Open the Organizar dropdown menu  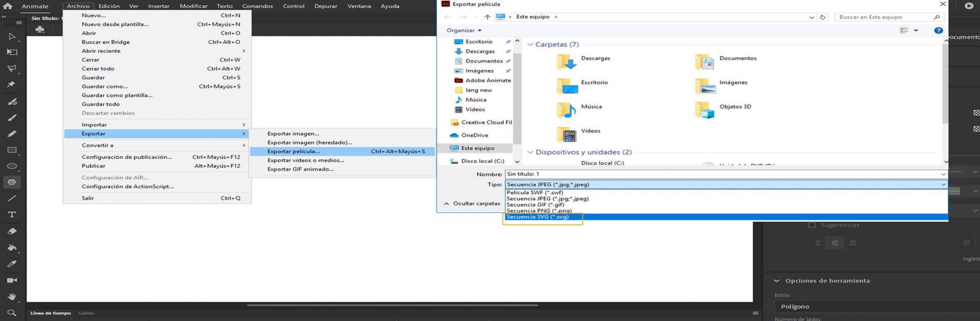click(x=464, y=31)
